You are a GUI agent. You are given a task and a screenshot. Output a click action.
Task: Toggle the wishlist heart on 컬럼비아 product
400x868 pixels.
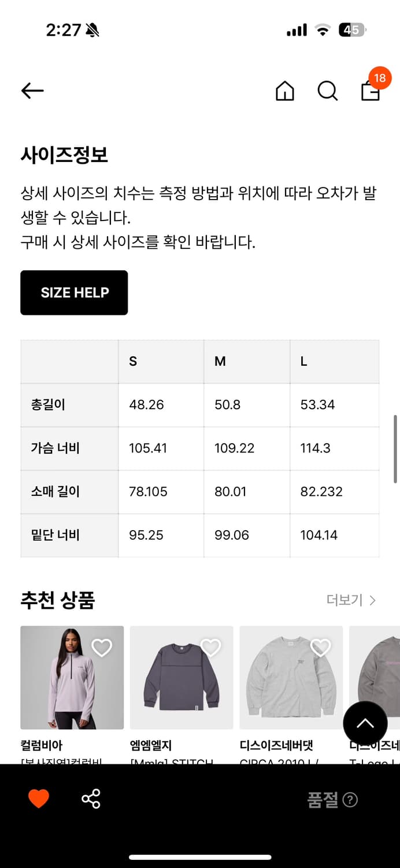coord(102,648)
